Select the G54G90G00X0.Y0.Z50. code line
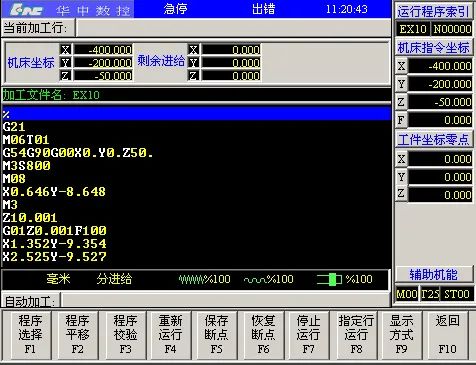Screen dimensions: 476x365 point(78,153)
